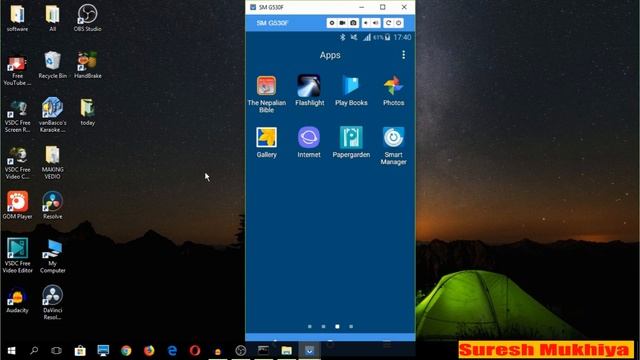640x360 pixels.
Task: Select HandBrake desktop shortcut
Action: 88,64
